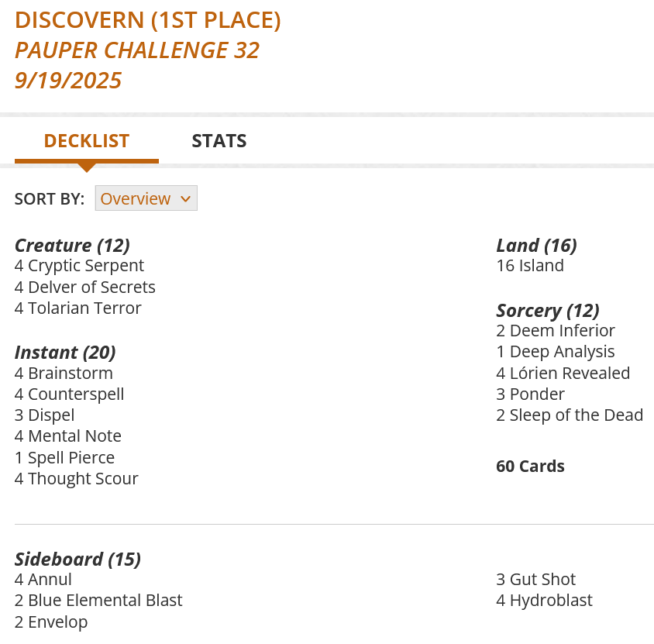Open the Sort By dropdown
Image resolution: width=654 pixels, height=644 pixels.
(146, 198)
